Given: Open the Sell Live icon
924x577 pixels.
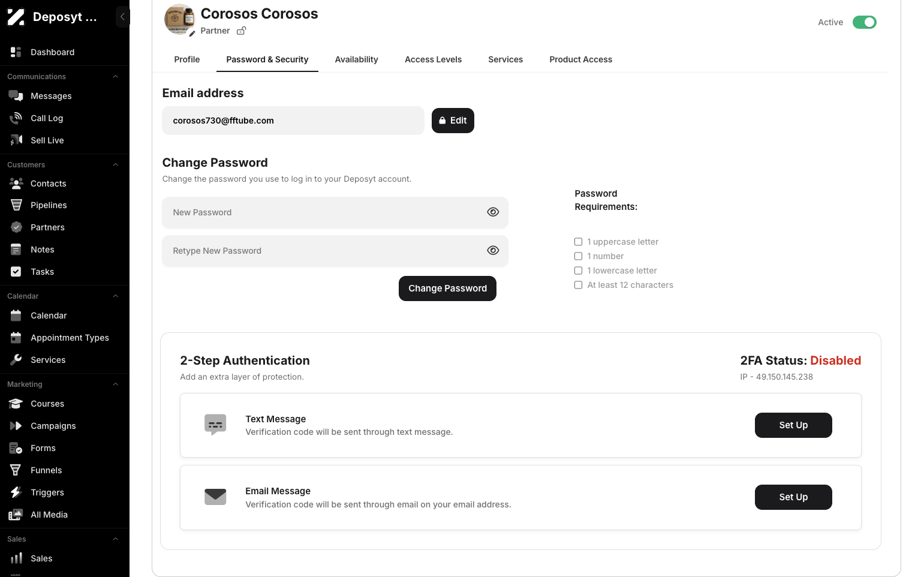Looking at the screenshot, I should click(x=16, y=140).
